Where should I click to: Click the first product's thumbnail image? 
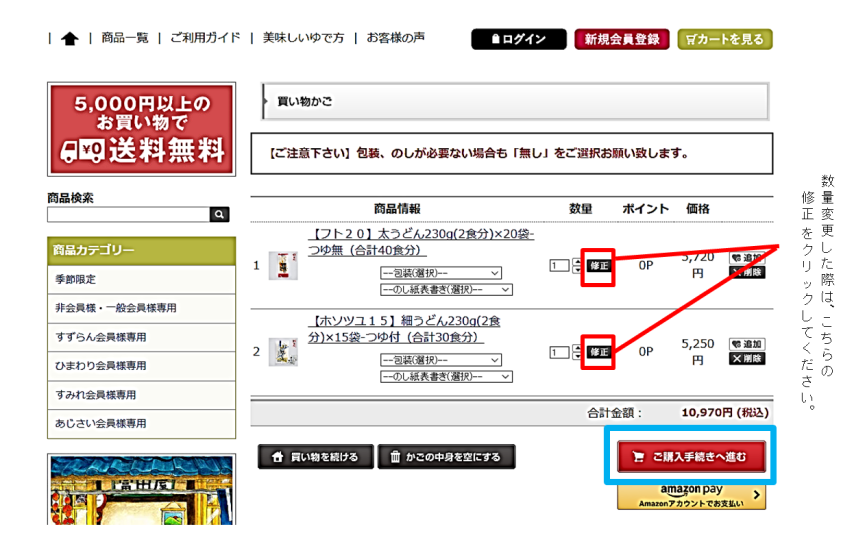[284, 266]
